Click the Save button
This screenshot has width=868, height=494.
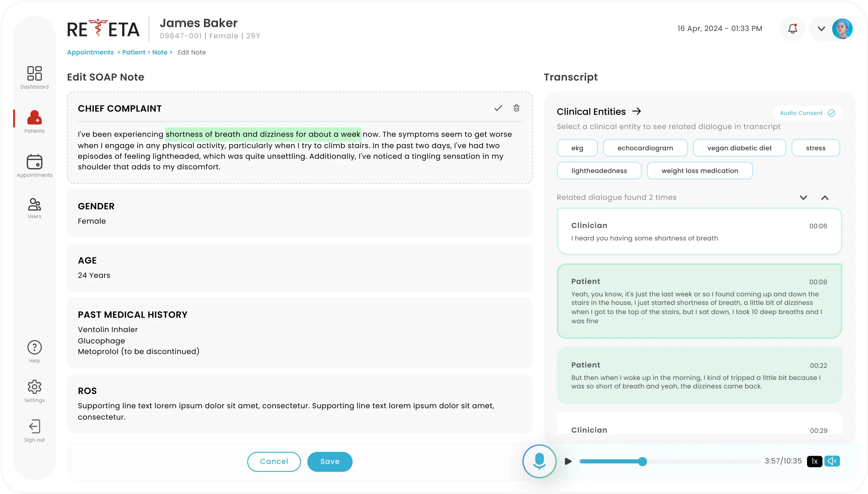[330, 461]
